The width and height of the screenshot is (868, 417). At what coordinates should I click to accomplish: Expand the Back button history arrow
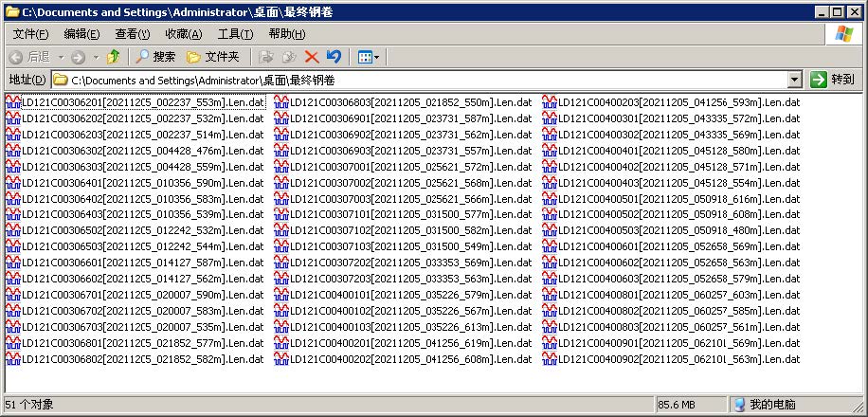59,57
